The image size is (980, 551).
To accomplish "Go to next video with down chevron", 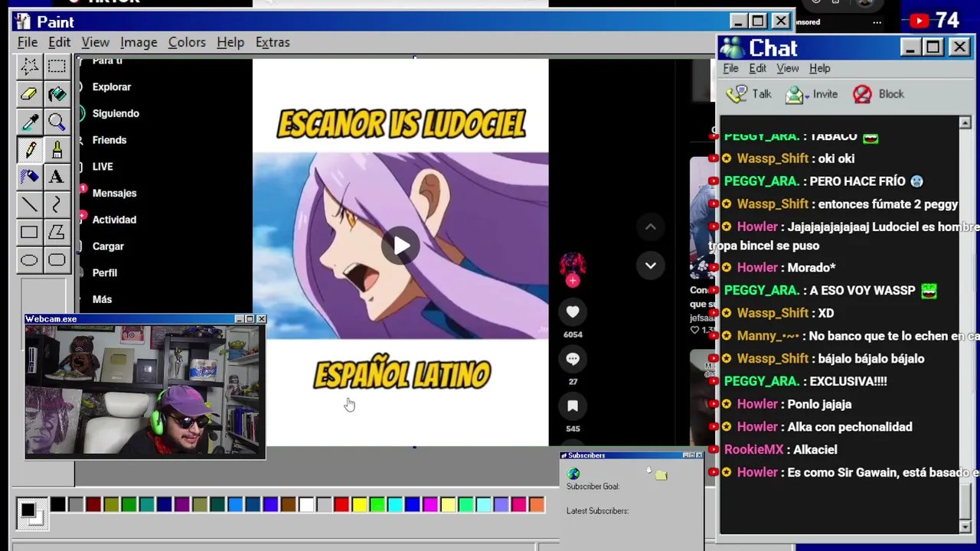I will [650, 266].
